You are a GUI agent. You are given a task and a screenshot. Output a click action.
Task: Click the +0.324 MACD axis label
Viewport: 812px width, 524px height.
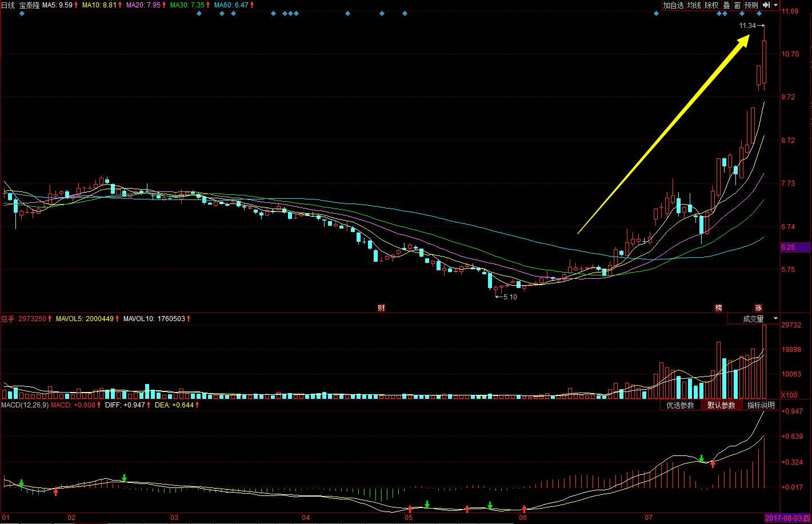pyautogui.click(x=792, y=462)
